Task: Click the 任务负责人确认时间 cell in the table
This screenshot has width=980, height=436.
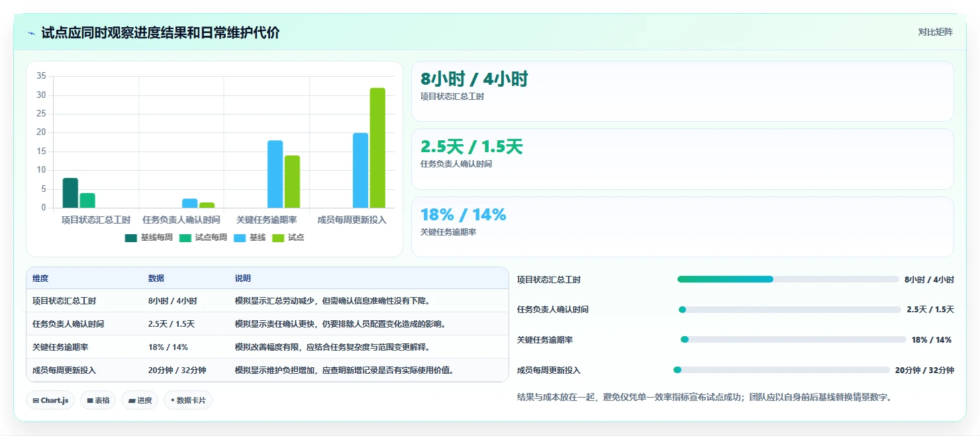Action: pyautogui.click(x=68, y=324)
